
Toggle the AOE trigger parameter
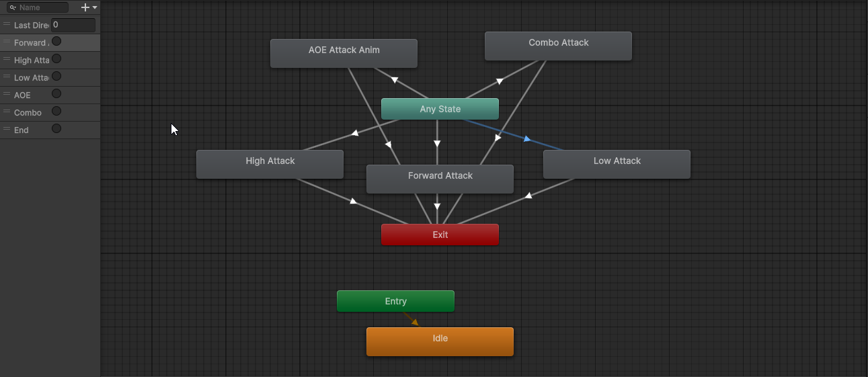point(56,94)
